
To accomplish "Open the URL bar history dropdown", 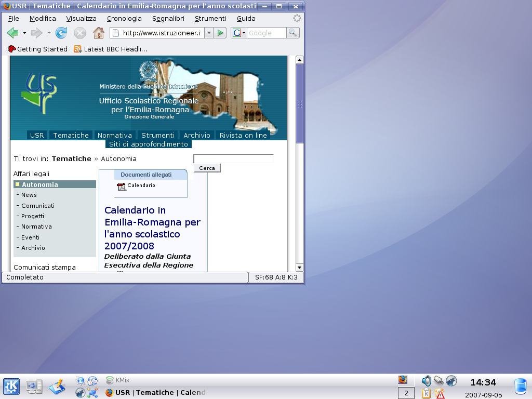I will point(209,33).
